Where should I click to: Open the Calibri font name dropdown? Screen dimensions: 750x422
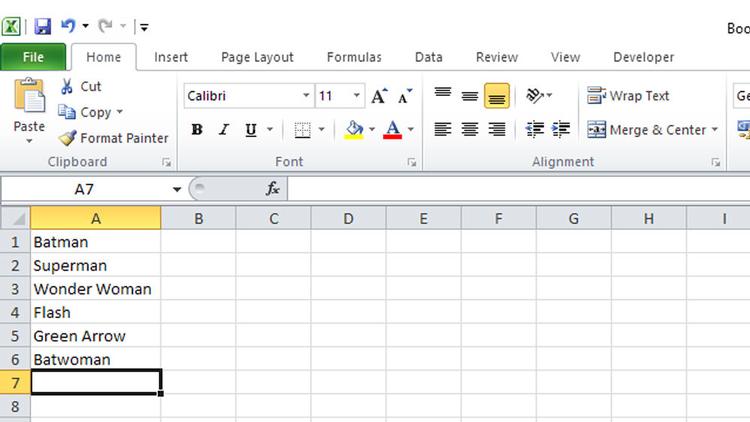[306, 97]
